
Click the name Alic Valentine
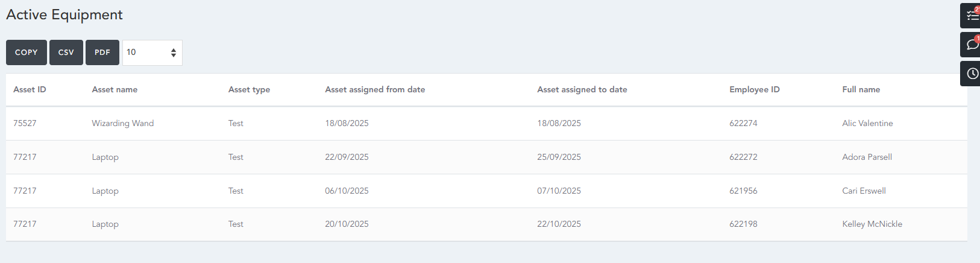click(x=867, y=123)
